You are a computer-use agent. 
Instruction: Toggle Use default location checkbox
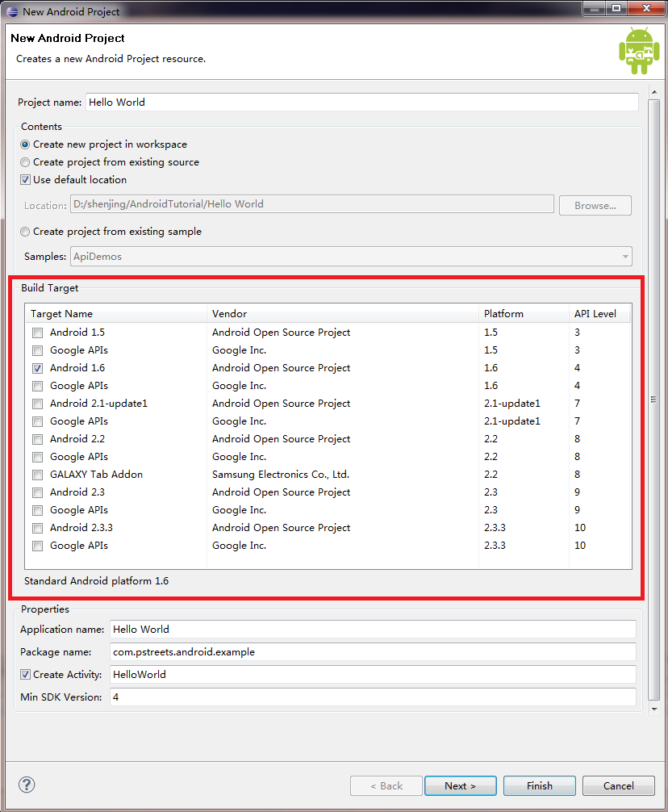pyautogui.click(x=25, y=180)
